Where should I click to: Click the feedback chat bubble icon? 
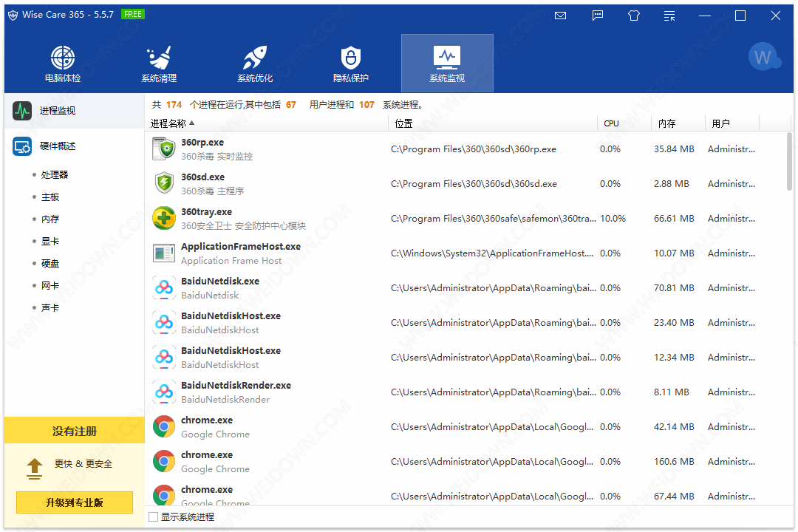tap(598, 16)
